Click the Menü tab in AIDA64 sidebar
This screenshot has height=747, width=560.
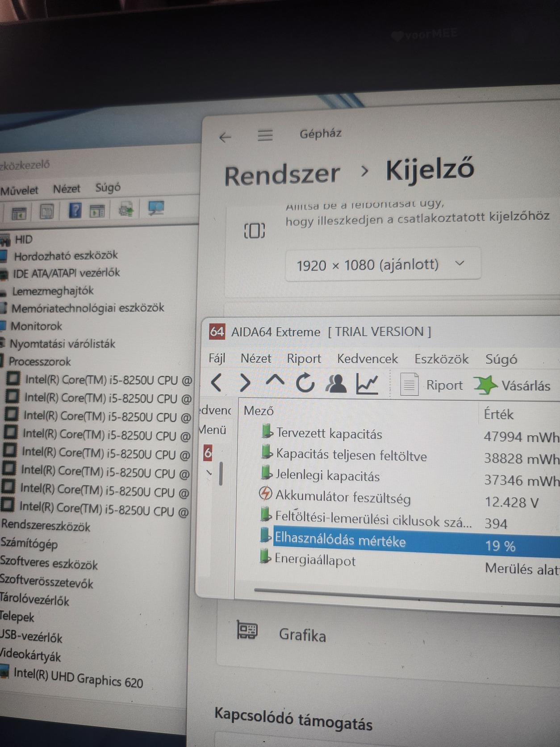click(x=213, y=430)
